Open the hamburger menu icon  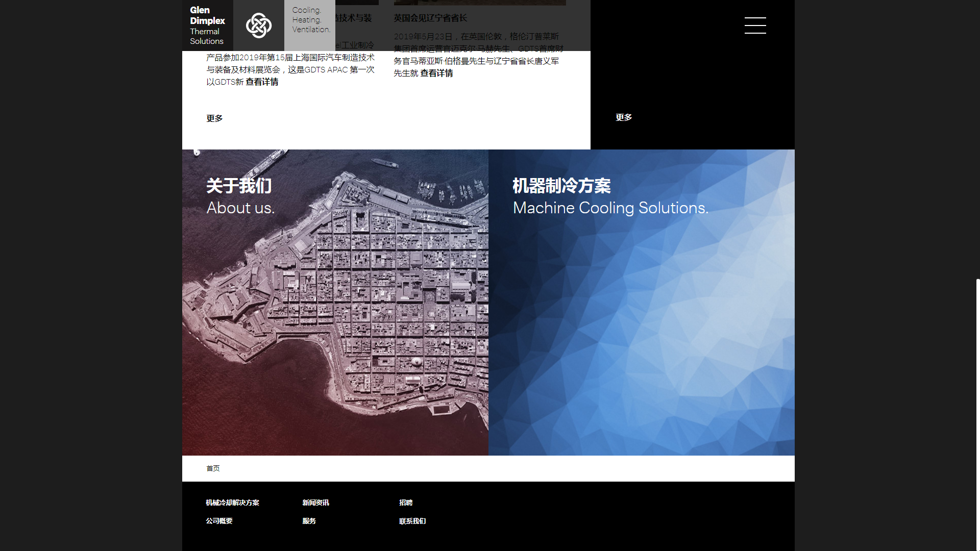coord(755,26)
